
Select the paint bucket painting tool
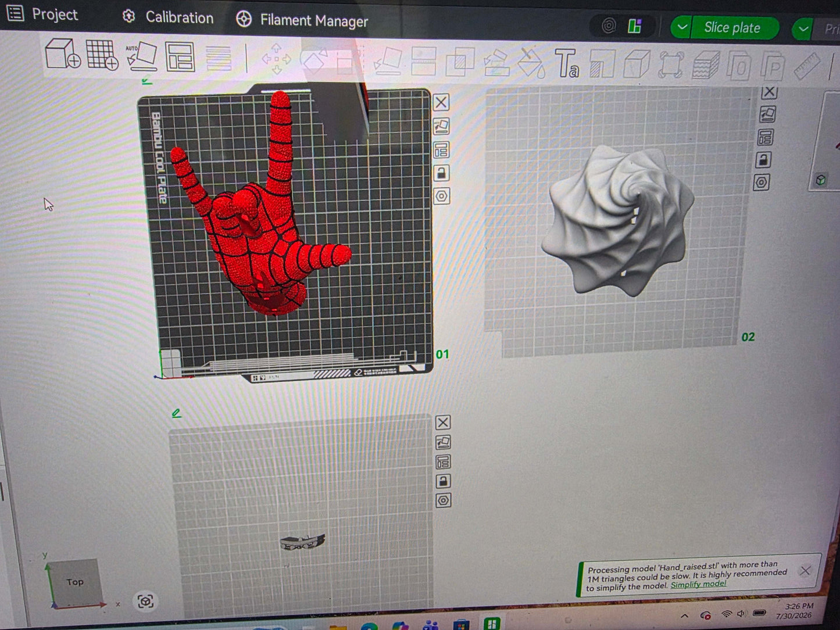coord(531,63)
